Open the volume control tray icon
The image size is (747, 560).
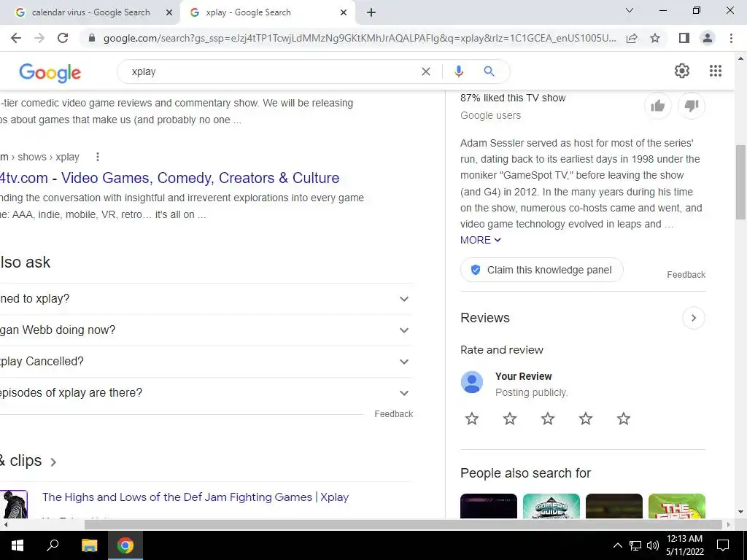click(x=653, y=545)
